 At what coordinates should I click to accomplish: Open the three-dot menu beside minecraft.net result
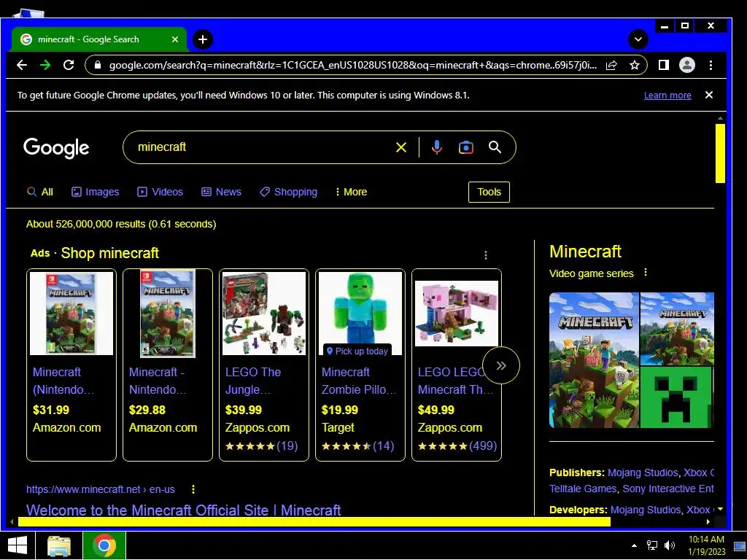pyautogui.click(x=193, y=489)
